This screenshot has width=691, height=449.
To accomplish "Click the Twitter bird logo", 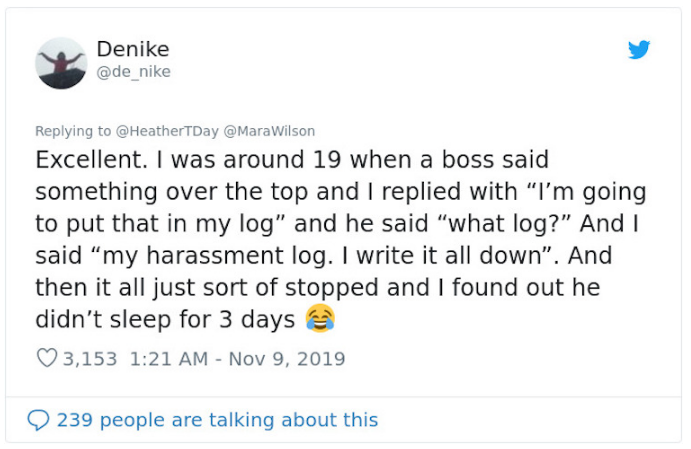I will coord(639,50).
